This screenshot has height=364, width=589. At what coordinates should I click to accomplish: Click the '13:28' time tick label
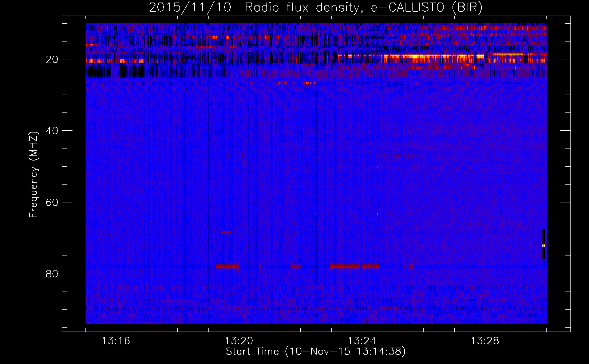[485, 341]
